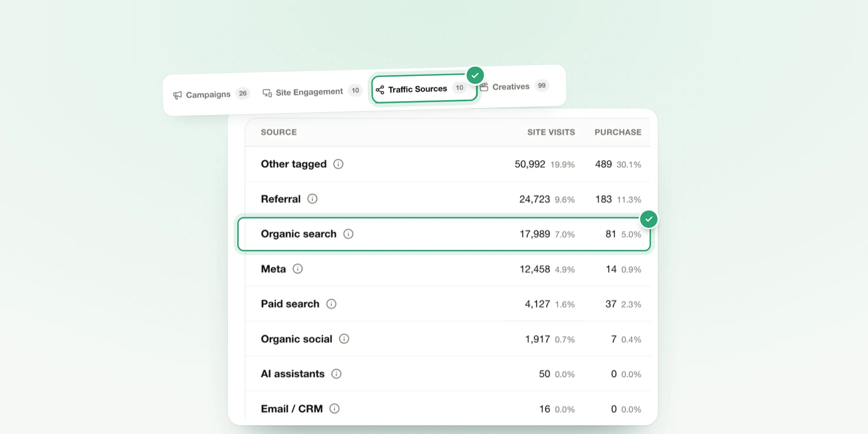Select the Referral row label

(x=281, y=199)
